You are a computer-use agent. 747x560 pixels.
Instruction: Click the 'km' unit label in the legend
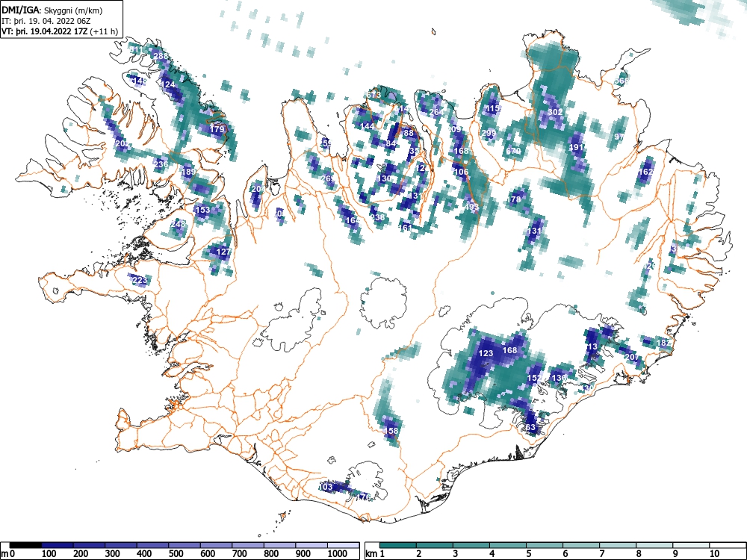click(x=371, y=554)
